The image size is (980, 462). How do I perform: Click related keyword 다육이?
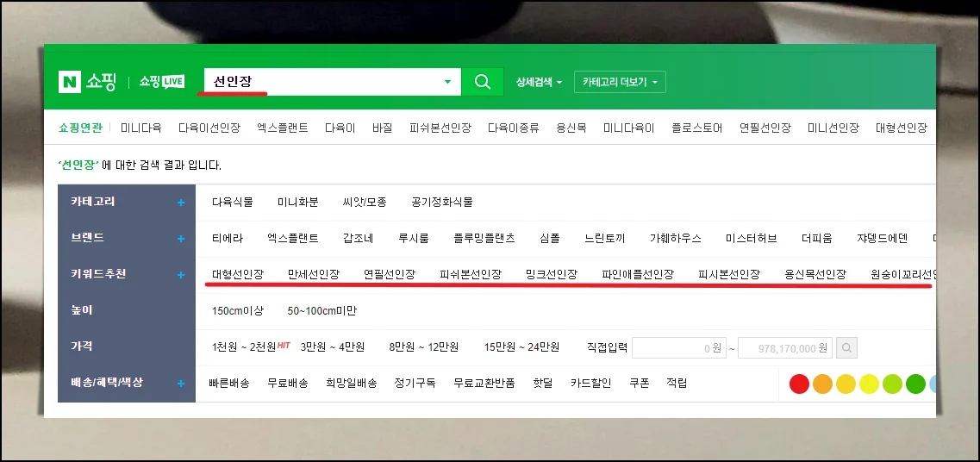point(340,128)
